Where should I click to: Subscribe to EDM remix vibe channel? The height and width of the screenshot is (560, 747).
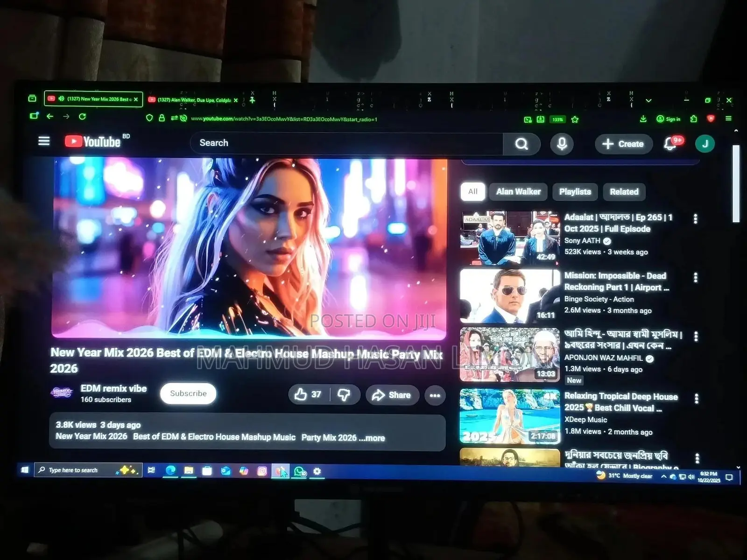(188, 393)
